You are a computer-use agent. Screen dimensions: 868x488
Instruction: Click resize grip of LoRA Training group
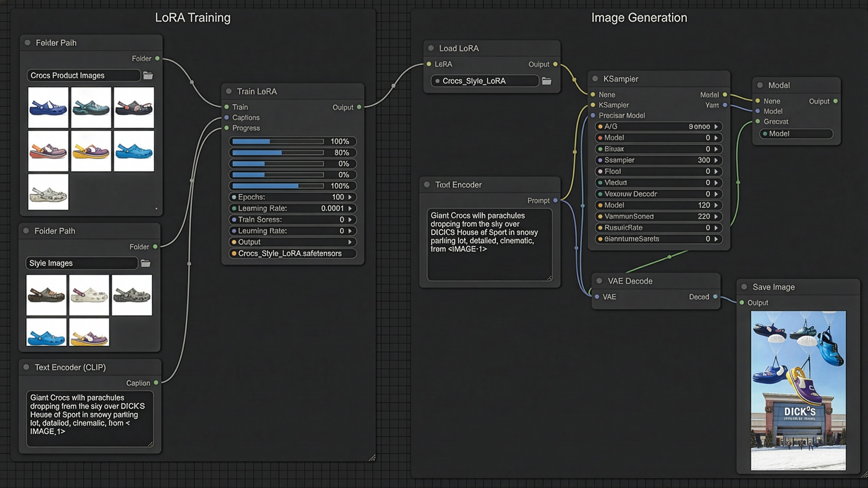pyautogui.click(x=372, y=458)
